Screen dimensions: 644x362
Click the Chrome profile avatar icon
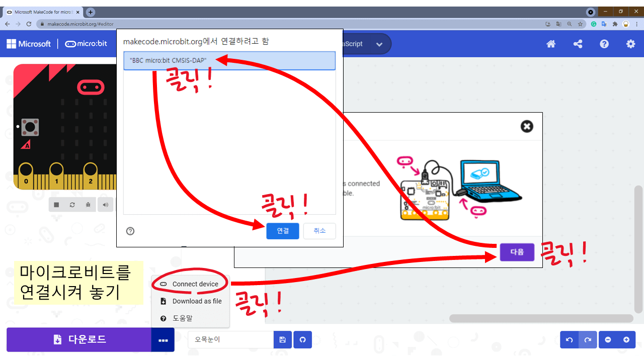pyautogui.click(x=626, y=24)
